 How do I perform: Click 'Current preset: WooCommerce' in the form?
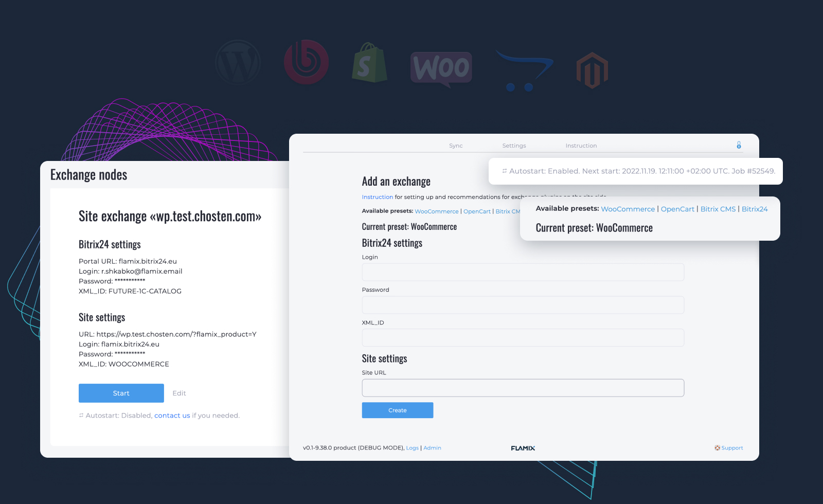pyautogui.click(x=409, y=227)
